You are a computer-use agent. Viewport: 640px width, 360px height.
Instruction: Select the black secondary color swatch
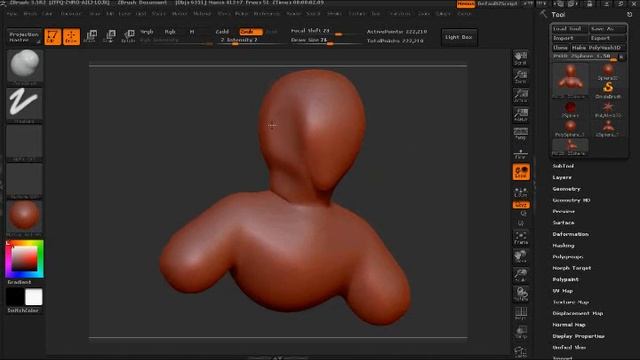[15, 297]
